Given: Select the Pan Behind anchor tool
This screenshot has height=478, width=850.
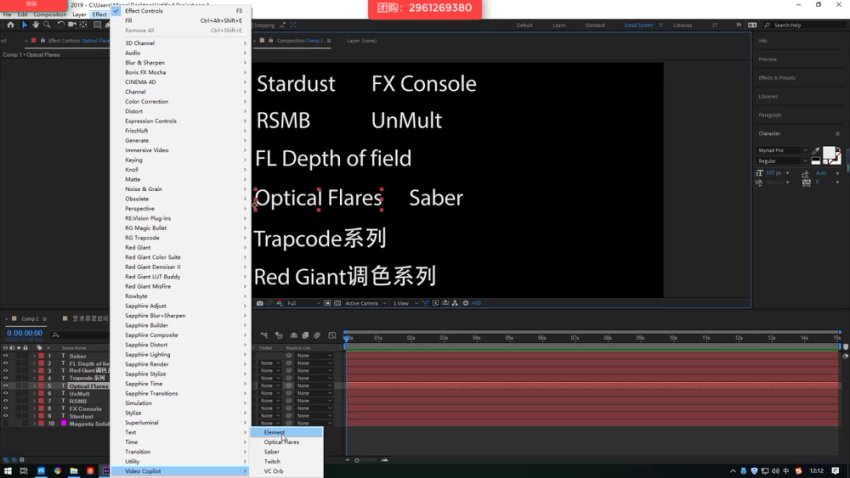Looking at the screenshot, I should (83, 25).
